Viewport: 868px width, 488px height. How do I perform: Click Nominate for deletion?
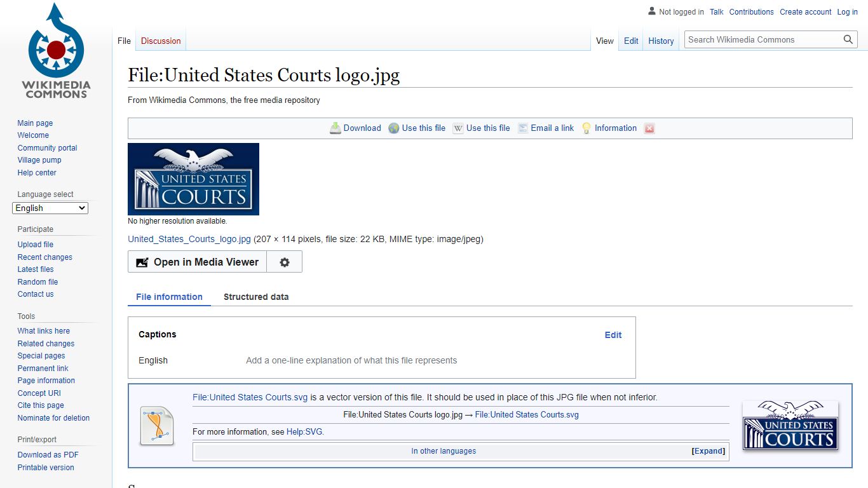click(x=53, y=418)
